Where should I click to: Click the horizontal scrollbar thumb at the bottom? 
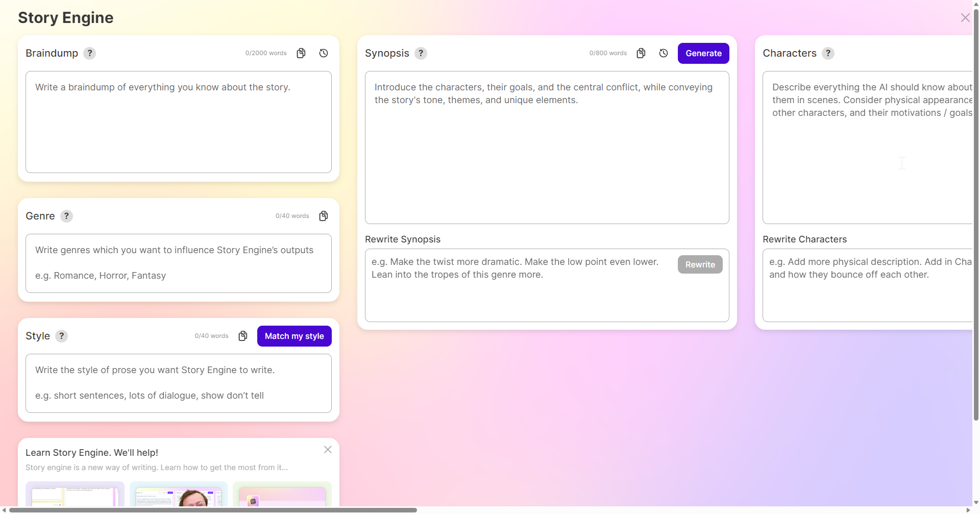(x=213, y=510)
